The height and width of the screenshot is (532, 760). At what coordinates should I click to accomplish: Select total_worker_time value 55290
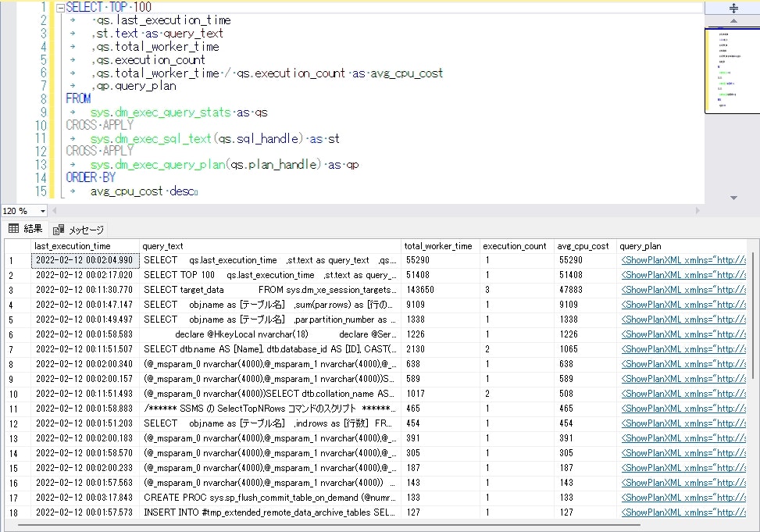[441, 260]
